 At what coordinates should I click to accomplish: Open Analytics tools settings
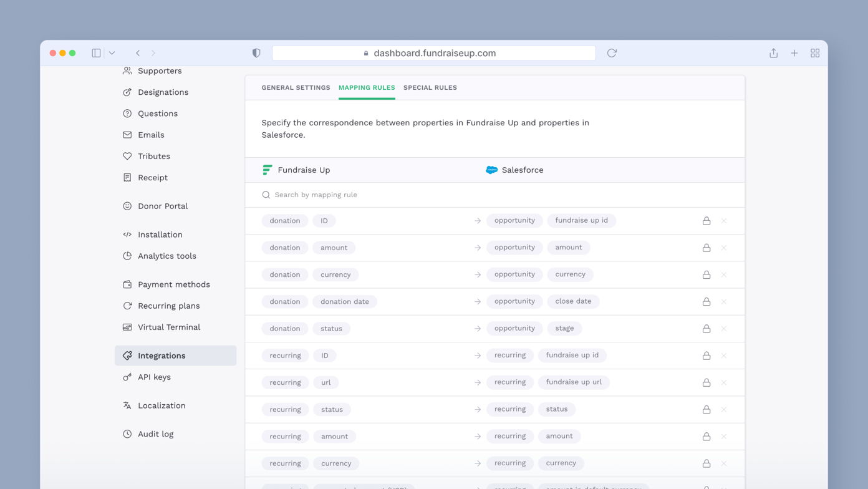[x=168, y=256]
